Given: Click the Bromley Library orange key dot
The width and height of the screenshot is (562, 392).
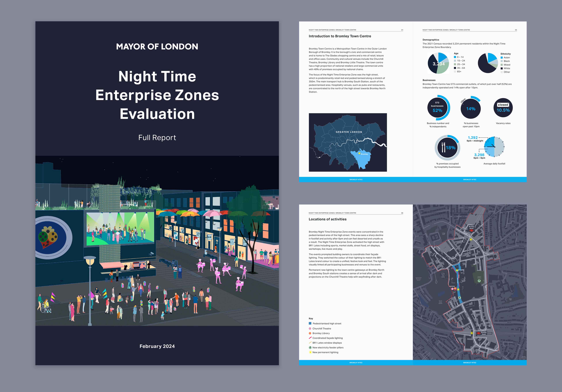Looking at the screenshot, I should coord(310,333).
